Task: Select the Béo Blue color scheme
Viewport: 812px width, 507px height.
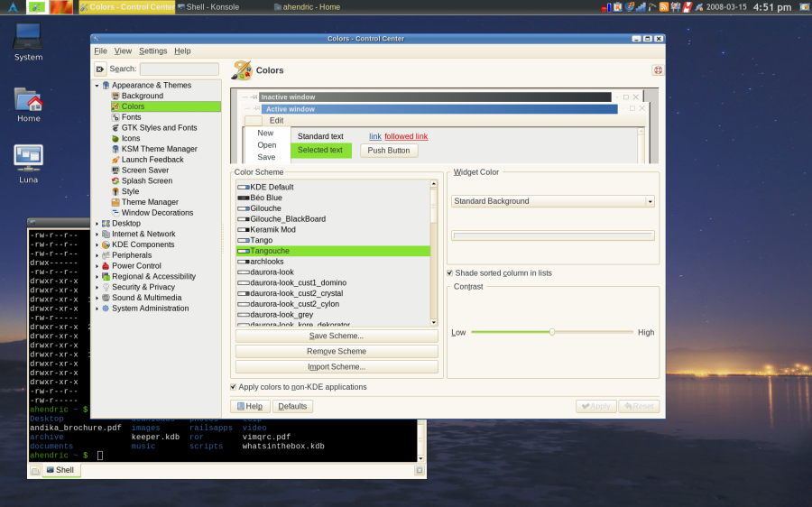Action: [333, 198]
